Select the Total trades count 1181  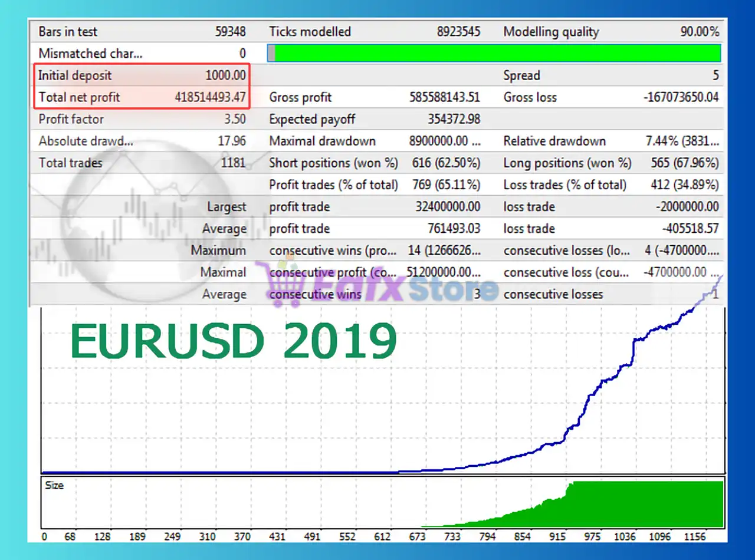(233, 163)
